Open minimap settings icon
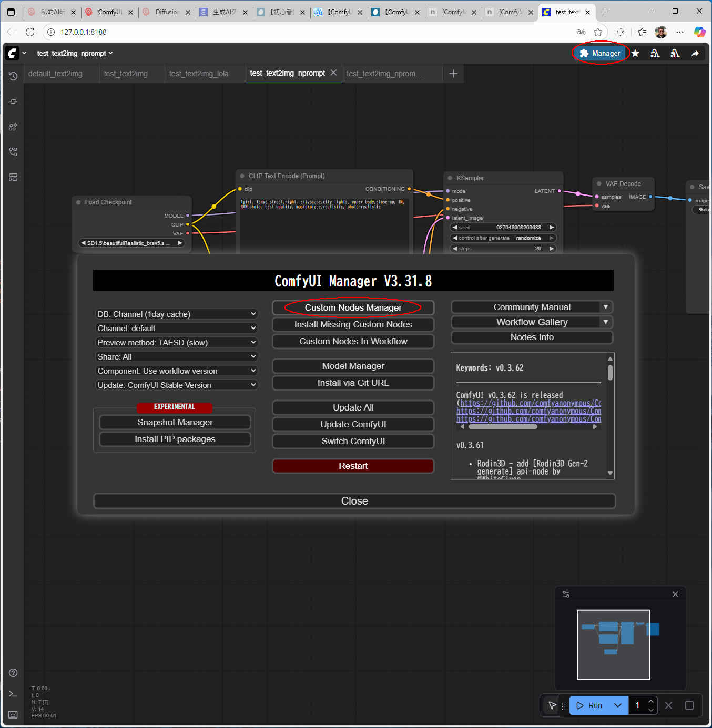Viewport: 712px width, 728px height. pos(566,594)
